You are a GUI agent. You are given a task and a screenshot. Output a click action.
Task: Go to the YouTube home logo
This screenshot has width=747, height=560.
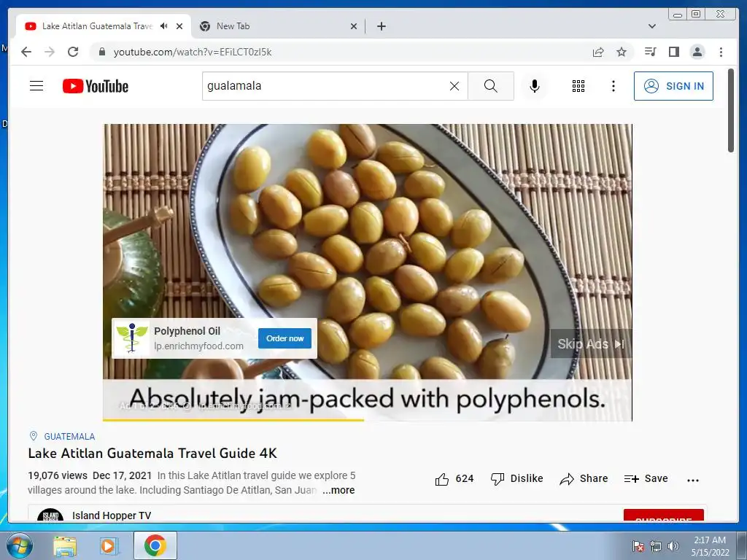96,86
